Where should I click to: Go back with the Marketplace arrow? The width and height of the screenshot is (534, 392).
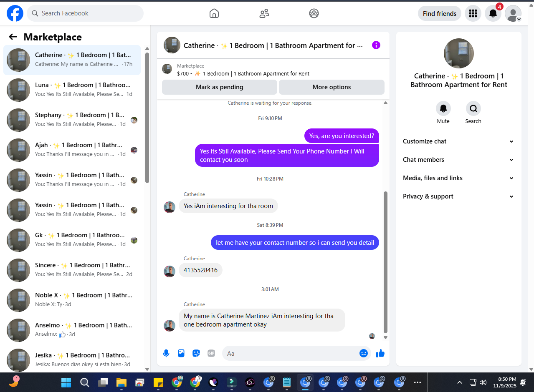(13, 37)
